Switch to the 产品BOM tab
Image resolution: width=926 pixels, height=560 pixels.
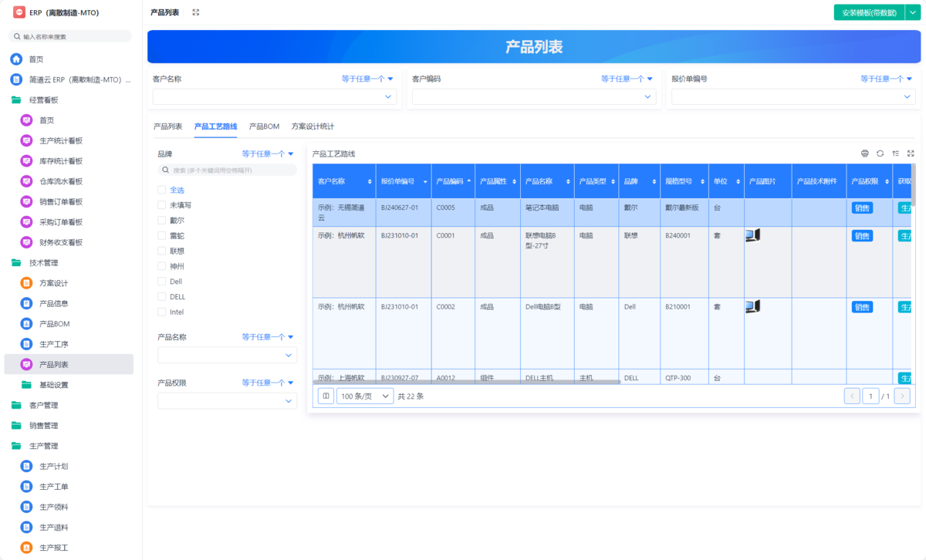point(264,127)
